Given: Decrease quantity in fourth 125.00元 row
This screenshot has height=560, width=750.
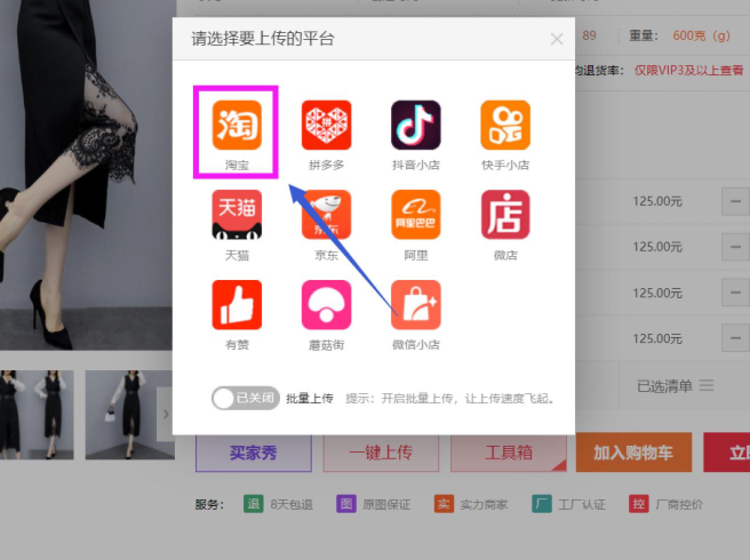Looking at the screenshot, I should [736, 339].
